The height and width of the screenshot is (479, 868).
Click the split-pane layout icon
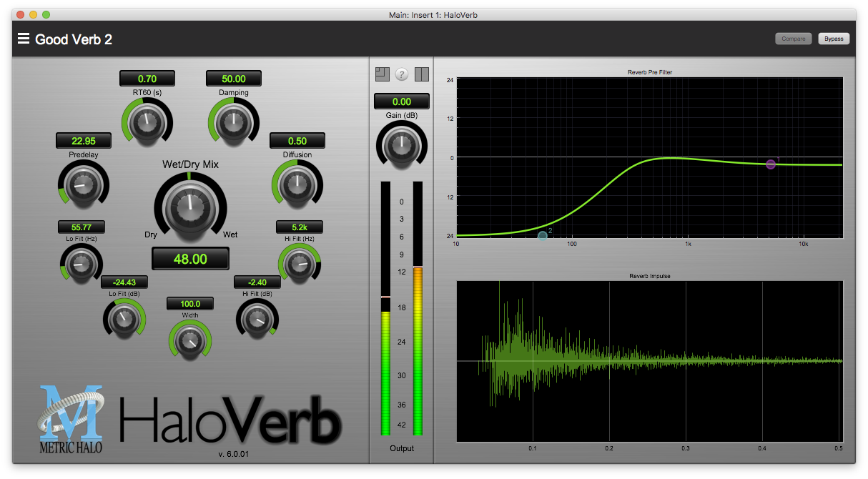click(422, 74)
